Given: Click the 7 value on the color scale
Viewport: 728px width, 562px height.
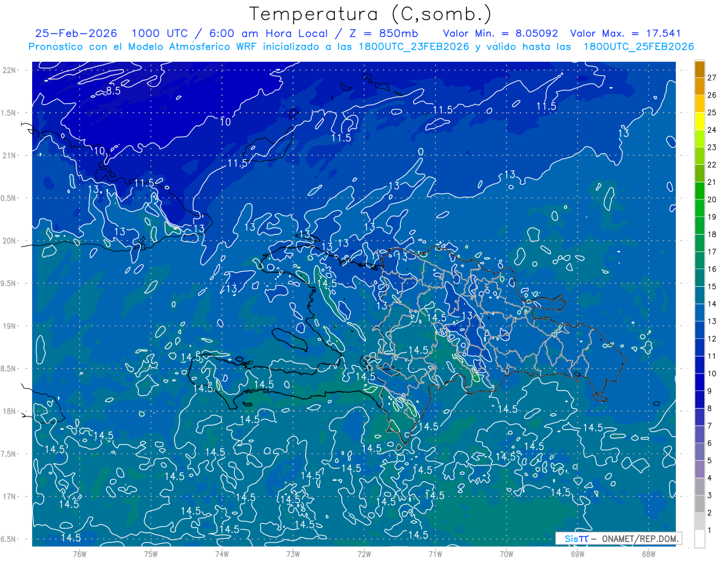Looking at the screenshot, I should tap(710, 426).
